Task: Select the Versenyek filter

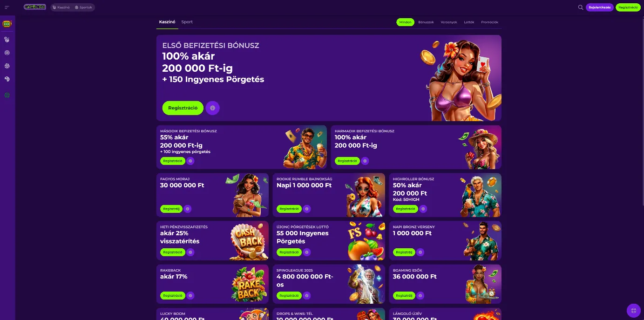Action: point(449,22)
